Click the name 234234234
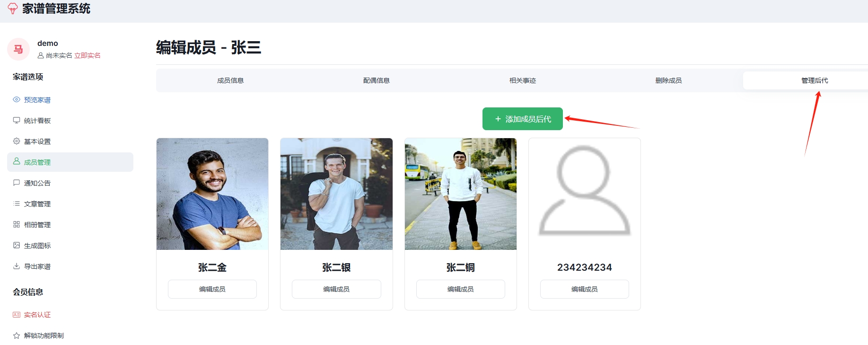868x345 pixels. 585,267
